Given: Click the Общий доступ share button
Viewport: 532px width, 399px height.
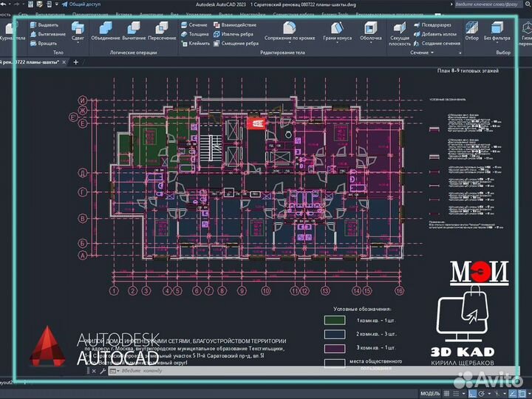Looking at the screenshot, I should 81,4.
